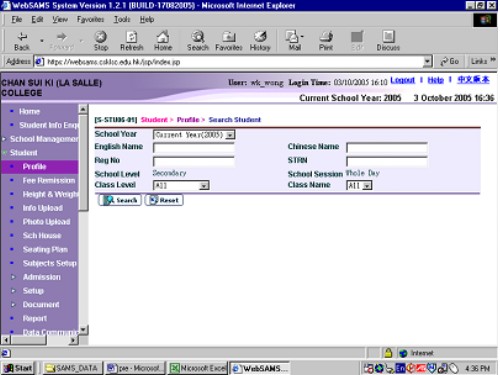This screenshot has height=375, width=500.
Task: Open Height & Weight in the sidebar
Action: coord(50,194)
